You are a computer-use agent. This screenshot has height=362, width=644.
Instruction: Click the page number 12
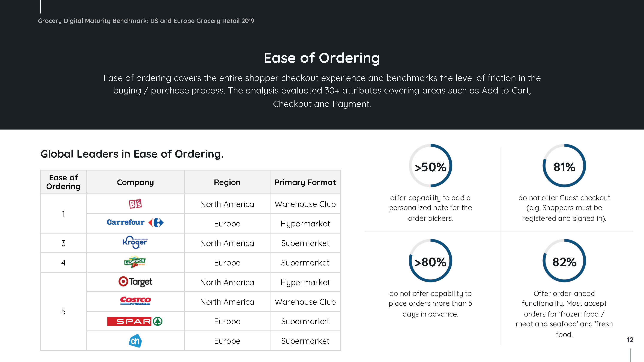(x=630, y=340)
